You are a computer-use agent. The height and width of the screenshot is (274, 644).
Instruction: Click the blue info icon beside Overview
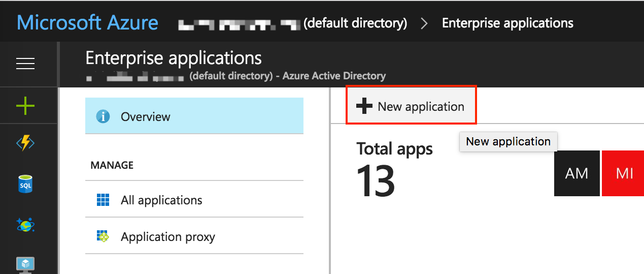(x=103, y=116)
